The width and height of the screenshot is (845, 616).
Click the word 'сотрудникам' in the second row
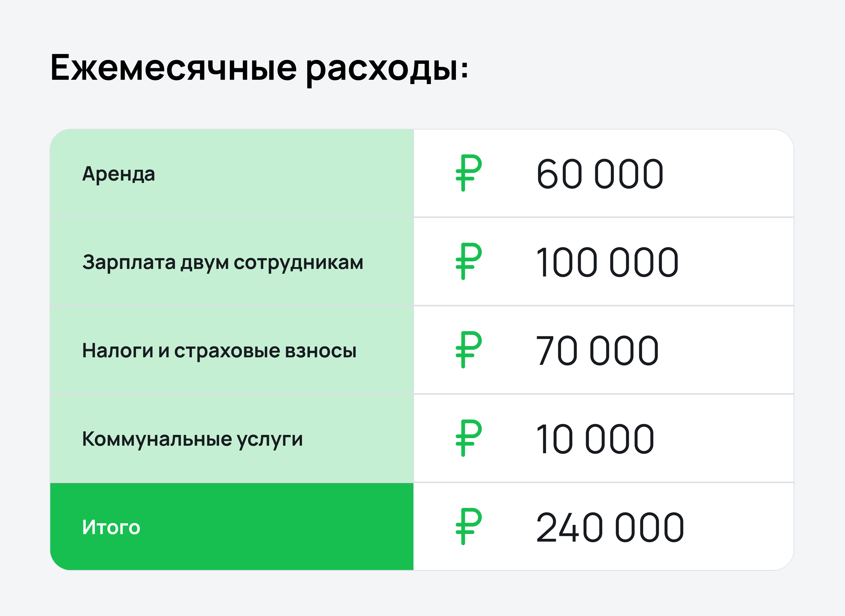(298, 262)
